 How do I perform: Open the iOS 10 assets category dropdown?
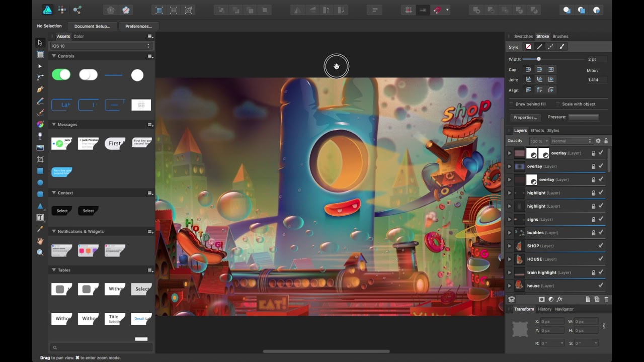click(101, 45)
